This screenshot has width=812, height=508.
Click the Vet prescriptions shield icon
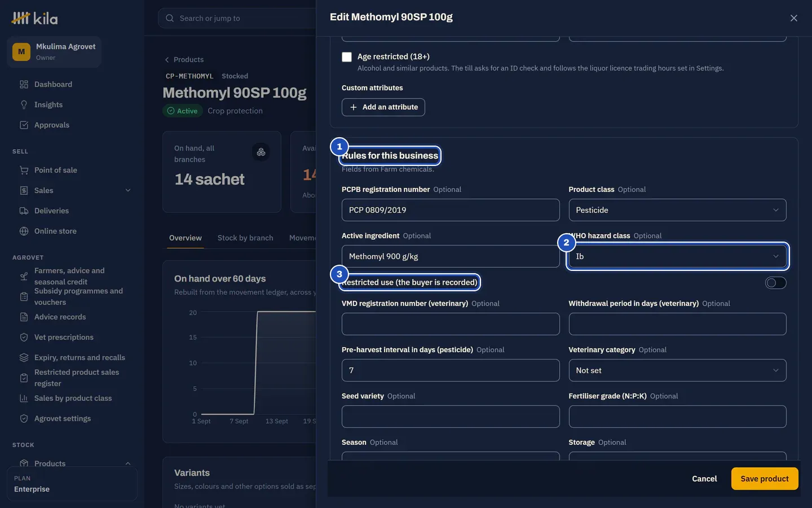[24, 338]
